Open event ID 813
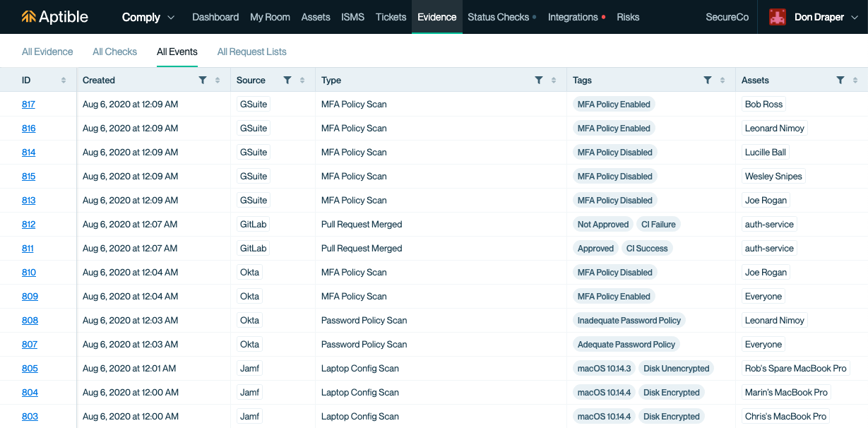Screen dimensions: 868x428 tap(29, 201)
